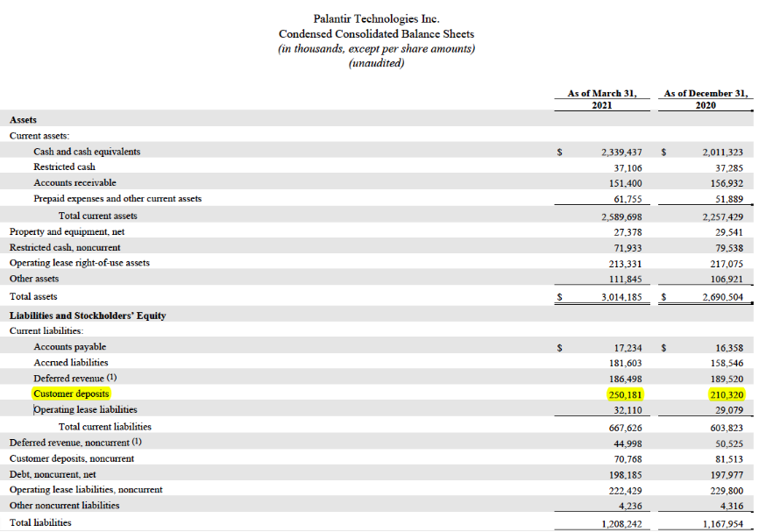Screen dimensions: 759x532
Task: Click 'Customer deposits, noncurrent' label
Action: point(72,458)
